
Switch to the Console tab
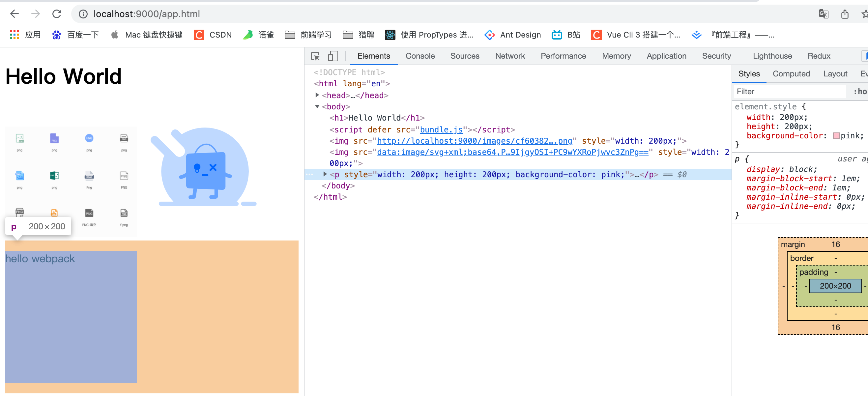[420, 56]
